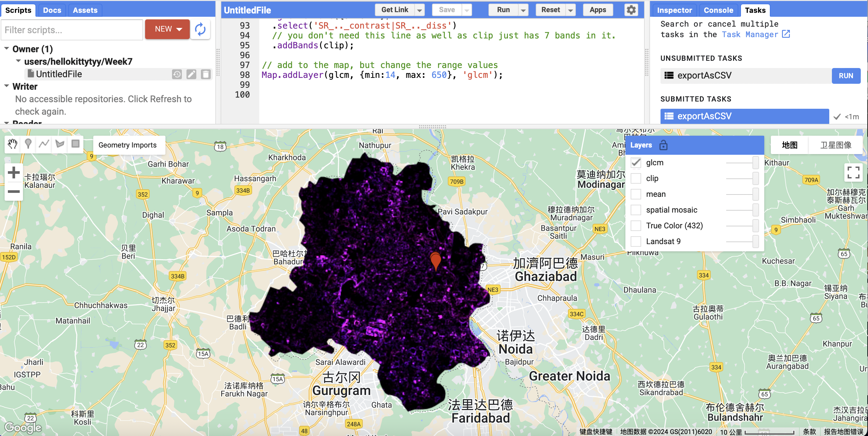
Task: Click the Reset button
Action: point(551,10)
